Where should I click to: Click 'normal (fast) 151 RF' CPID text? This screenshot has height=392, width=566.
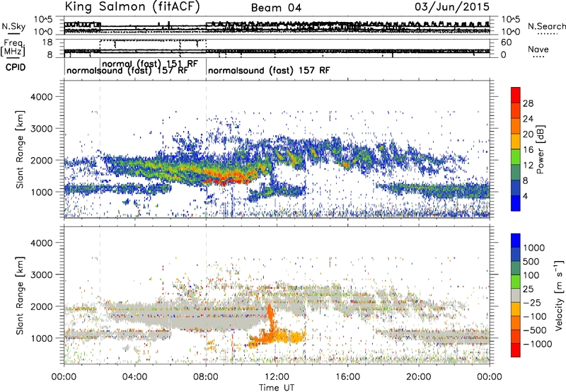[150, 64]
